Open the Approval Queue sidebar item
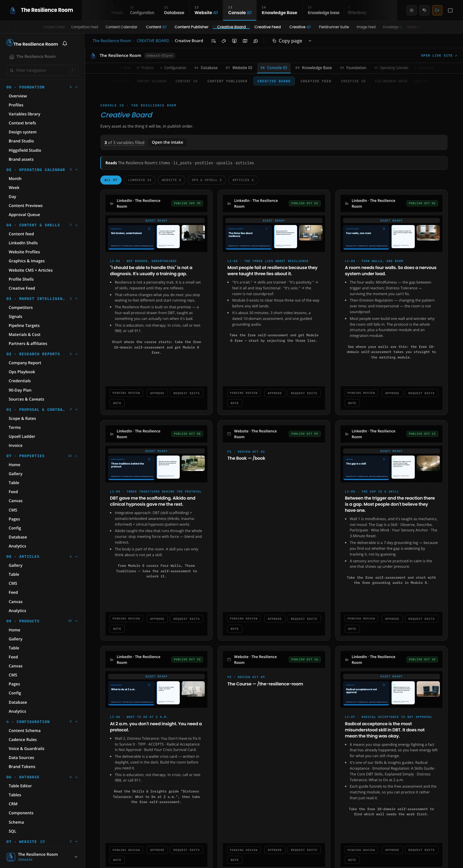The image size is (463, 868). pos(24,215)
